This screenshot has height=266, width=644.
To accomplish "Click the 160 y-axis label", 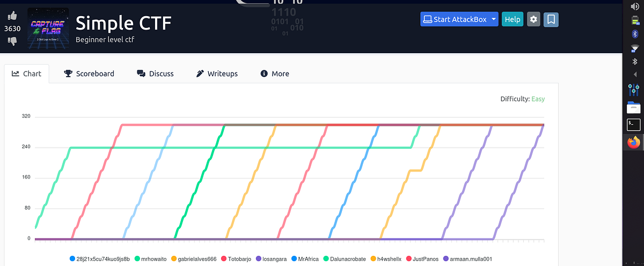I will click(x=26, y=177).
